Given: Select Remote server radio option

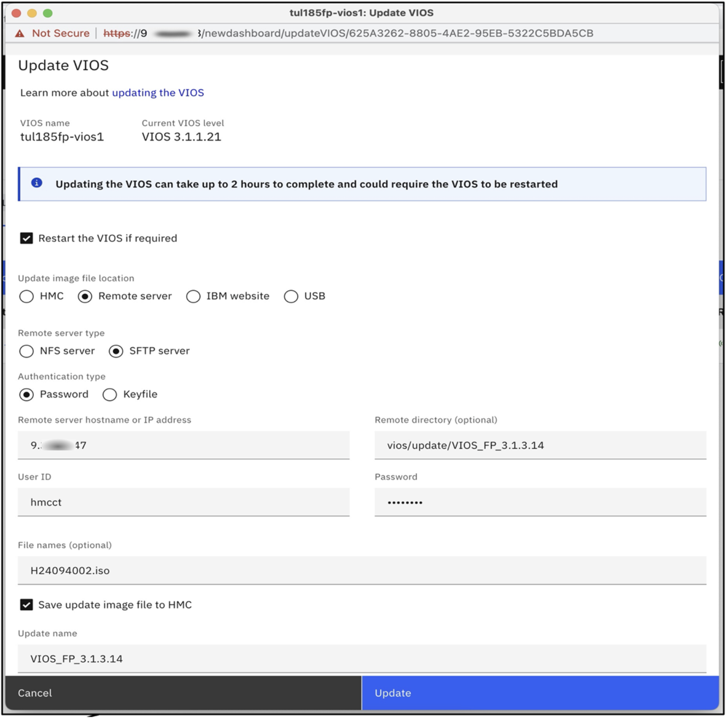Looking at the screenshot, I should tap(85, 296).
